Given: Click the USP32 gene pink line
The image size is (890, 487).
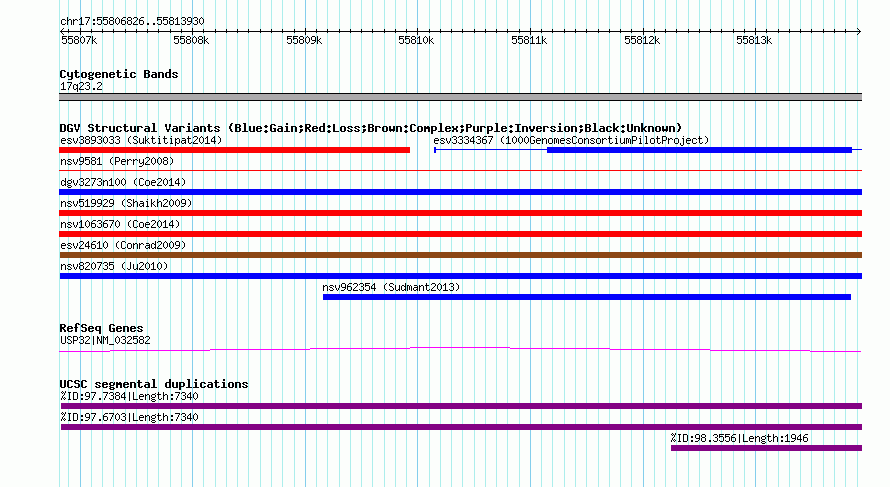Looking at the screenshot, I should tap(460, 349).
